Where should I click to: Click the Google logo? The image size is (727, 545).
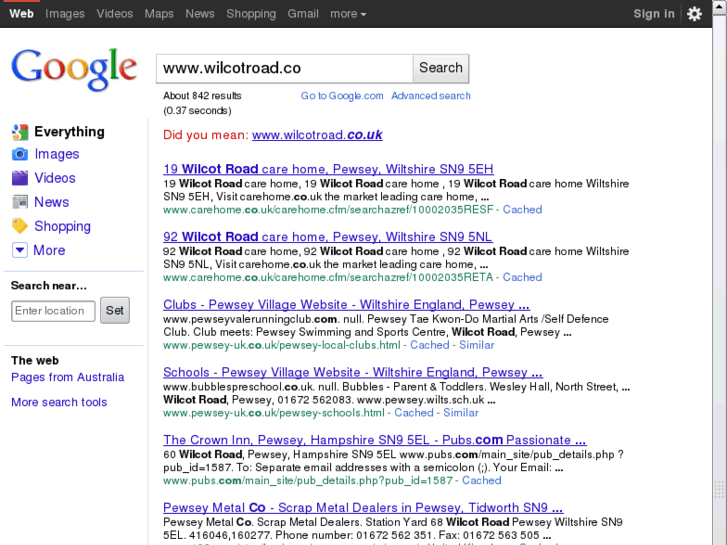tap(74, 70)
